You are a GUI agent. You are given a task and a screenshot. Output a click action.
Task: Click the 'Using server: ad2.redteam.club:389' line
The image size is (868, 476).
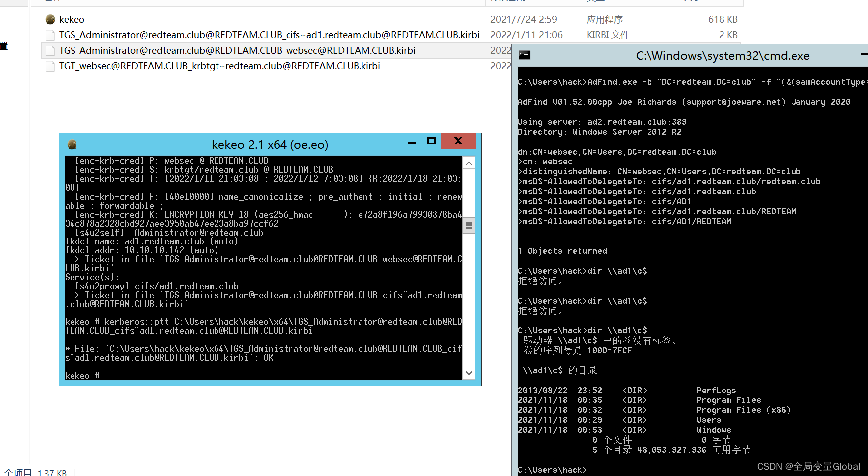tap(602, 122)
